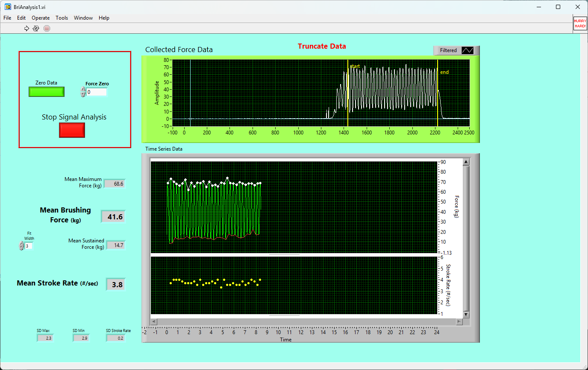588x370 pixels.
Task: Open the File menu
Action: coord(7,18)
